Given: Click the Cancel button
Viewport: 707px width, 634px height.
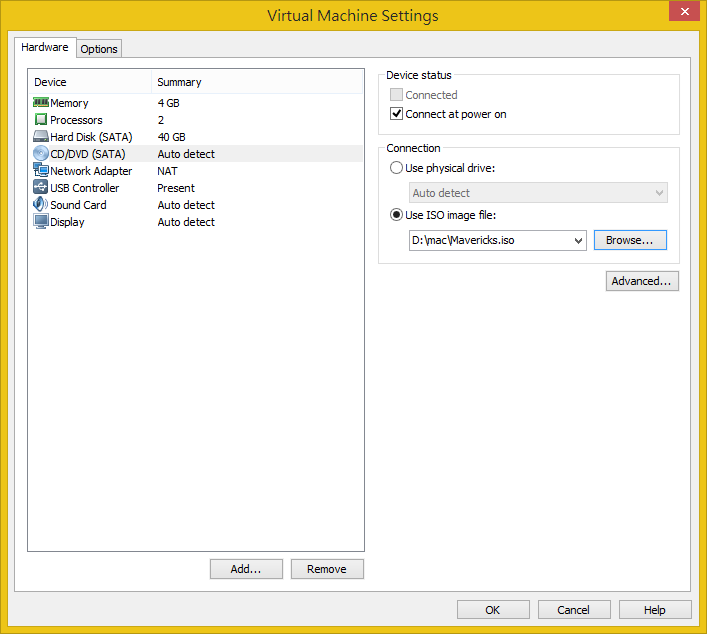Looking at the screenshot, I should pyautogui.click(x=574, y=610).
